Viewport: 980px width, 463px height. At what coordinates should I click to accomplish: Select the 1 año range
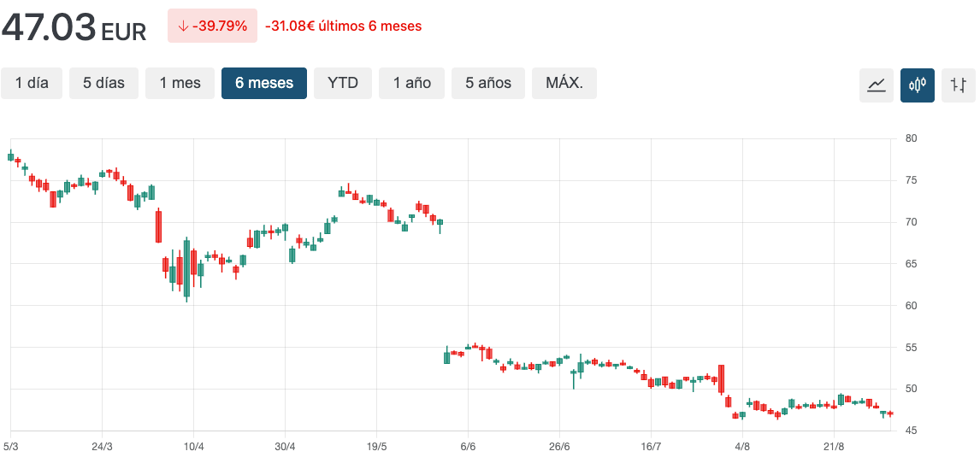click(x=412, y=83)
